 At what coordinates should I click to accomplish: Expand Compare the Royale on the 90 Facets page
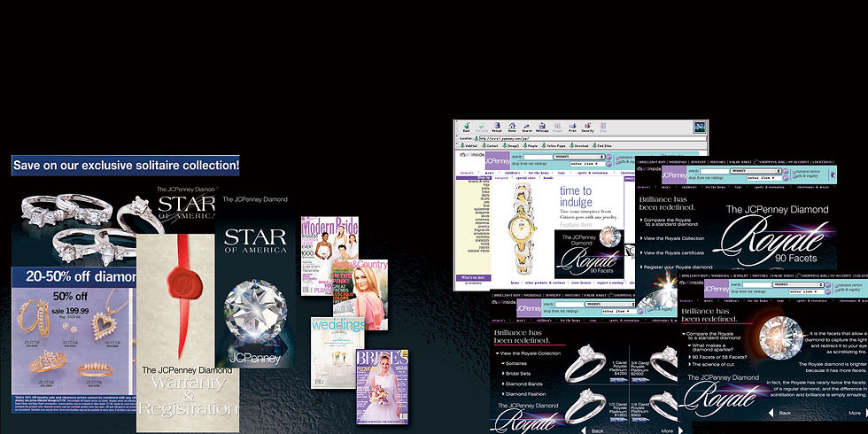pyautogui.click(x=670, y=222)
